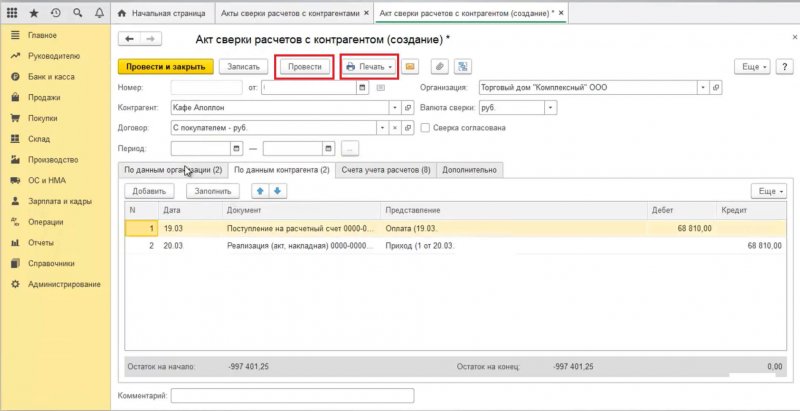Viewport: 800px width, 411px height.
Task: Click the paperclip attached files icon
Action: tap(438, 66)
